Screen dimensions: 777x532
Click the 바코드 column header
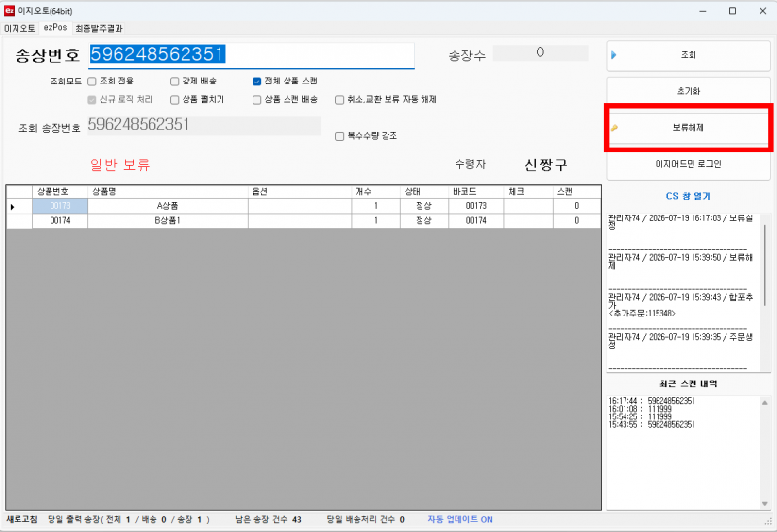click(476, 191)
